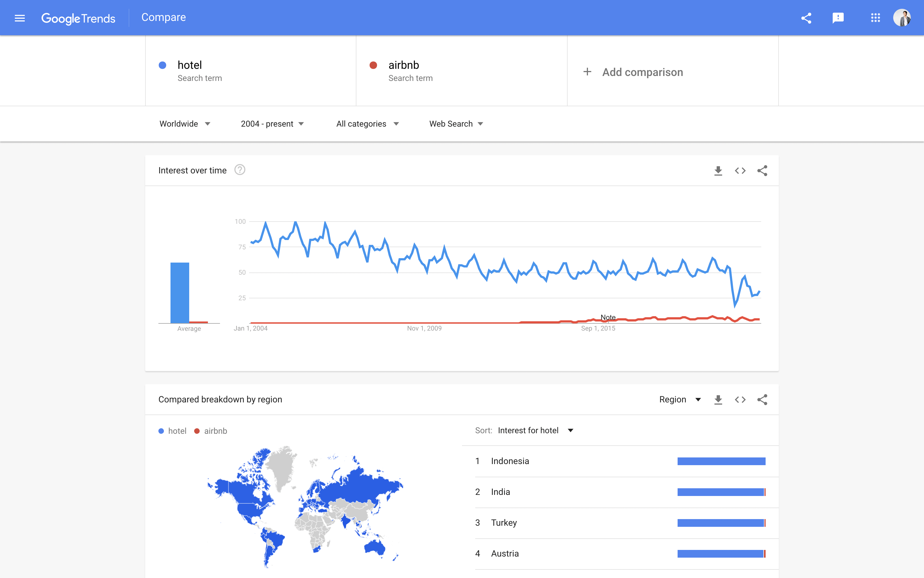Open the All categories dropdown
Viewport: 924px width, 578px height.
click(x=367, y=124)
